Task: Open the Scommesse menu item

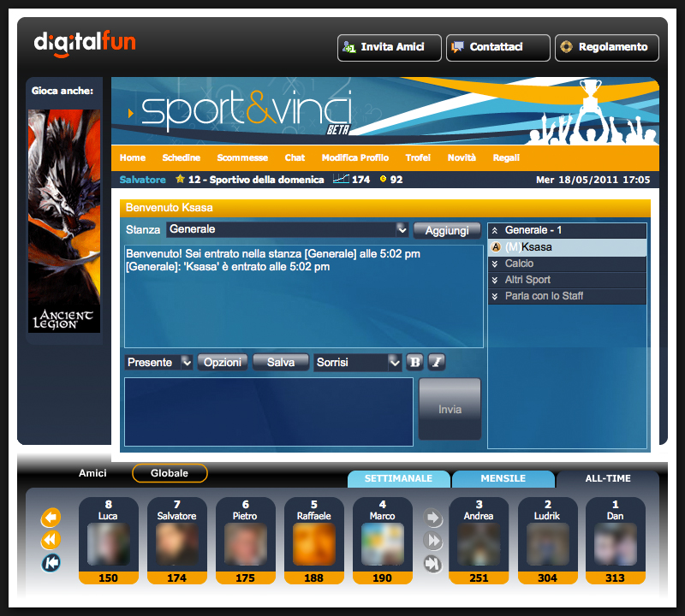Action: (242, 157)
